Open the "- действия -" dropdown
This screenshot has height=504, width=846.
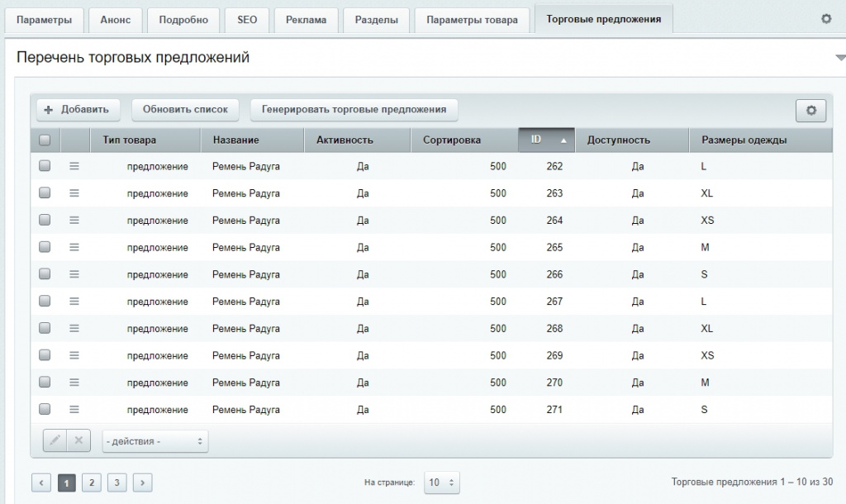coord(154,441)
